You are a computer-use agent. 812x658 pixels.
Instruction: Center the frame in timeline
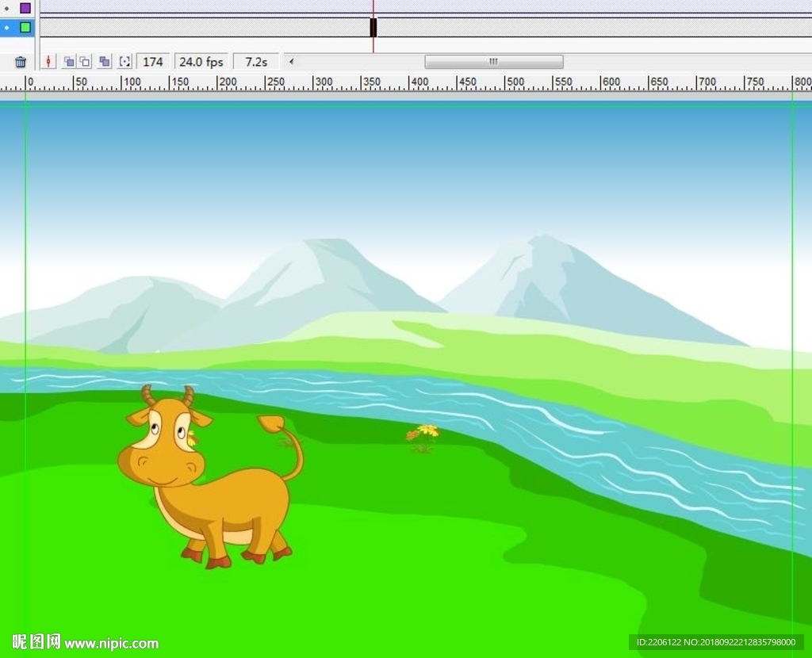point(48,62)
